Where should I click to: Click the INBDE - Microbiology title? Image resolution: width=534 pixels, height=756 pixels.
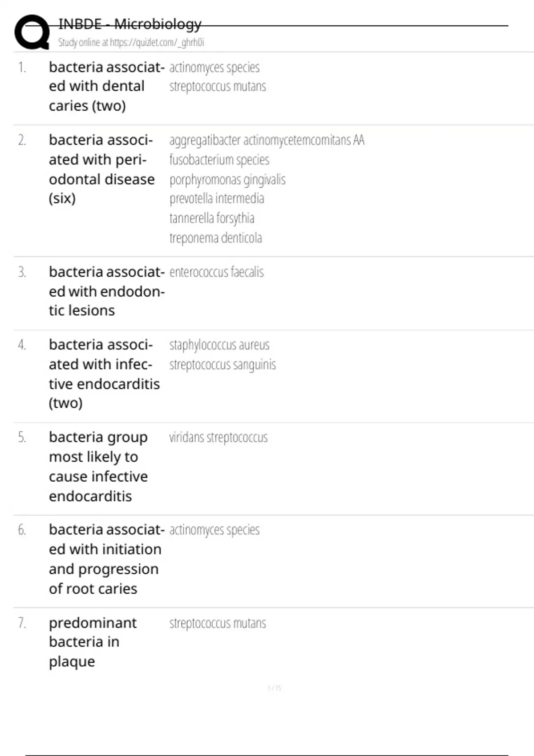[130, 24]
